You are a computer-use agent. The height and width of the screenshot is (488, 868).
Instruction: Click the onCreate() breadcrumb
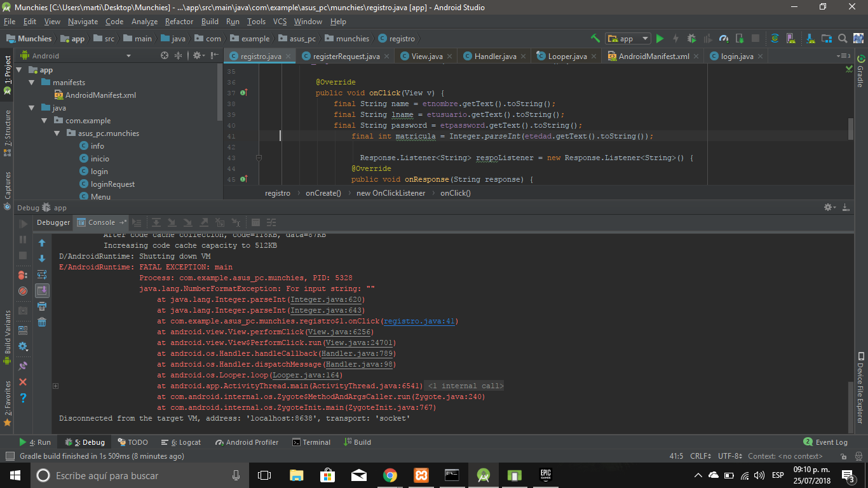[x=323, y=193]
